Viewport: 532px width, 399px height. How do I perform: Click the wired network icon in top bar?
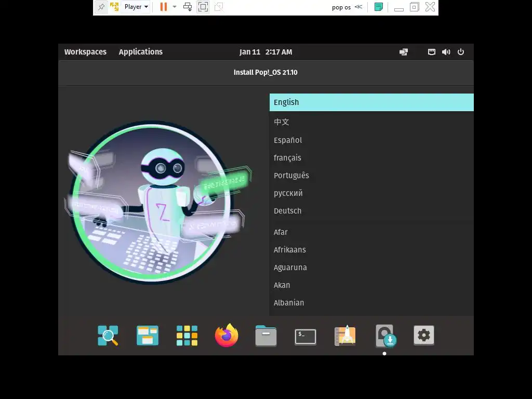click(432, 52)
